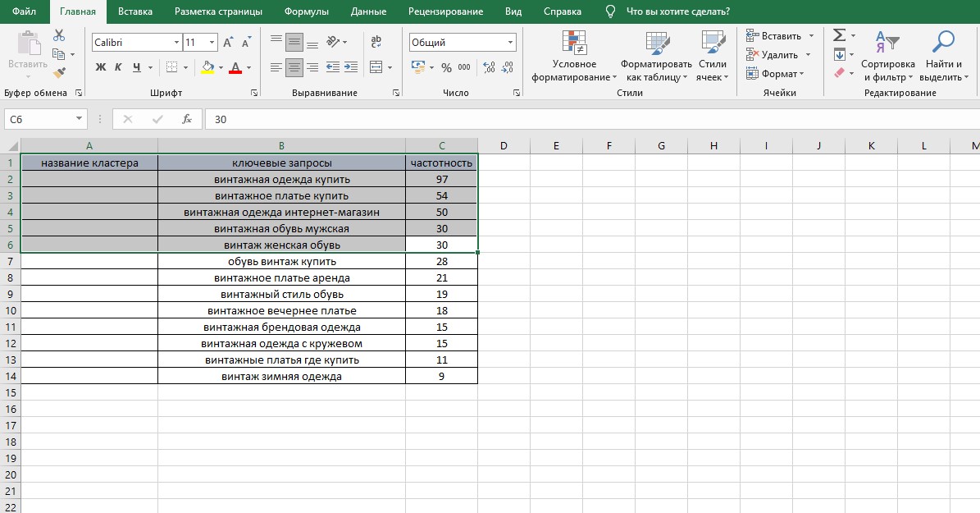Click the percent style icon
The image size is (980, 513).
[446, 67]
